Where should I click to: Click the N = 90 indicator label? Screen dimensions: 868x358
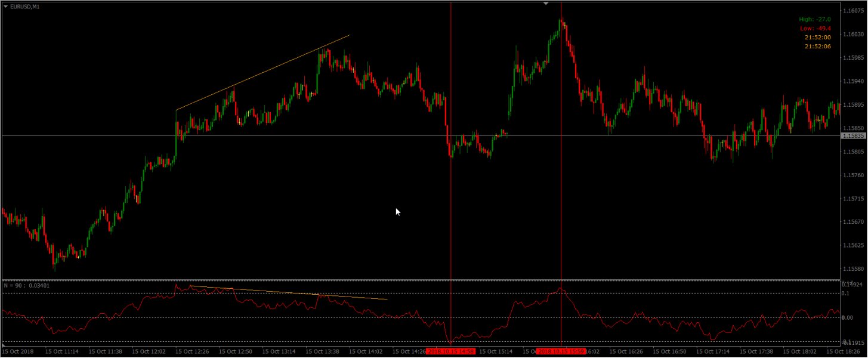click(x=27, y=286)
